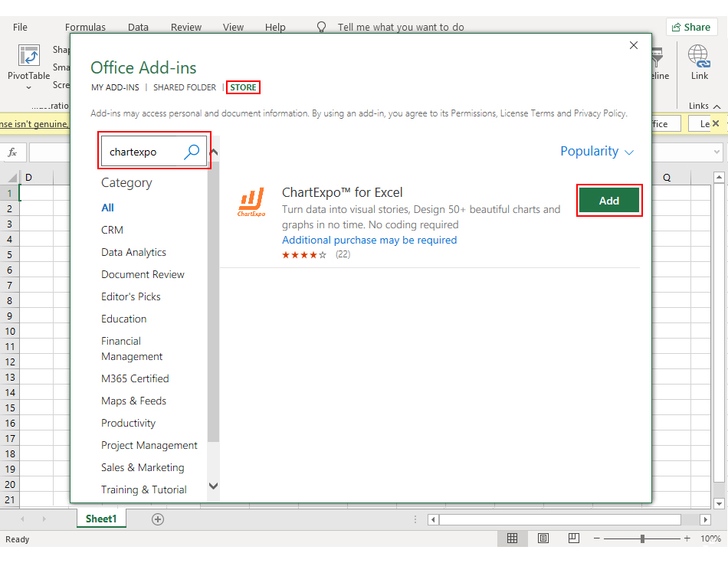Add a new sheet with plus icon
Viewport: 728px width, 563px height.
(x=158, y=519)
